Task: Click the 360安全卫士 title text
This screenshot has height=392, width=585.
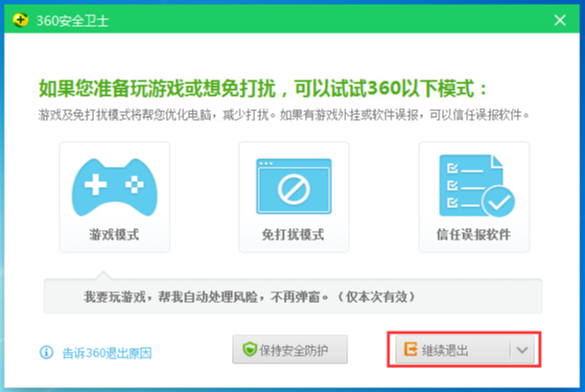Action: [x=67, y=19]
